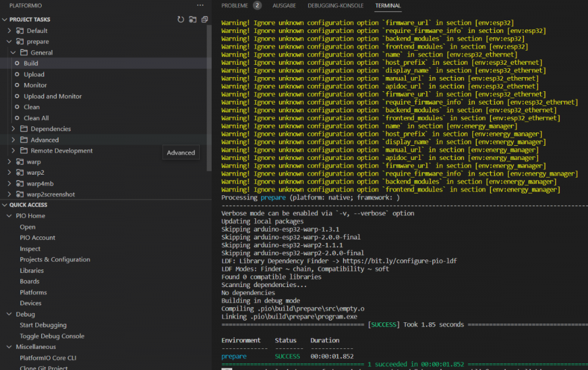Click the Default environment icon
Screen dimensions: 588x370
[x=20, y=31]
